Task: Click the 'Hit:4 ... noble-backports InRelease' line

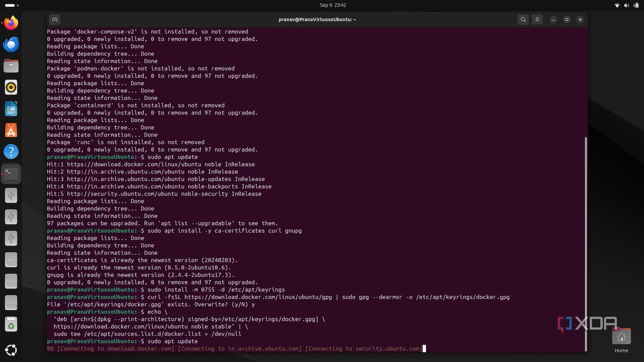Action: (x=159, y=187)
